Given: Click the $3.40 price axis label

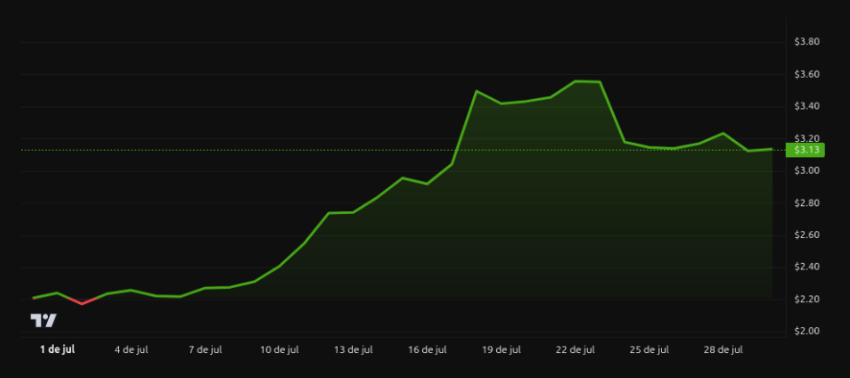Looking at the screenshot, I should coord(807,106).
